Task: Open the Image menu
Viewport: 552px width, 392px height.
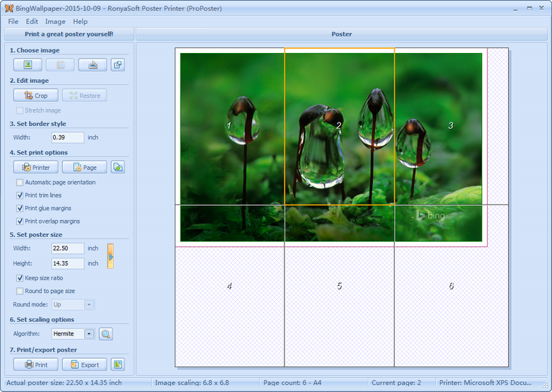Action: point(55,22)
